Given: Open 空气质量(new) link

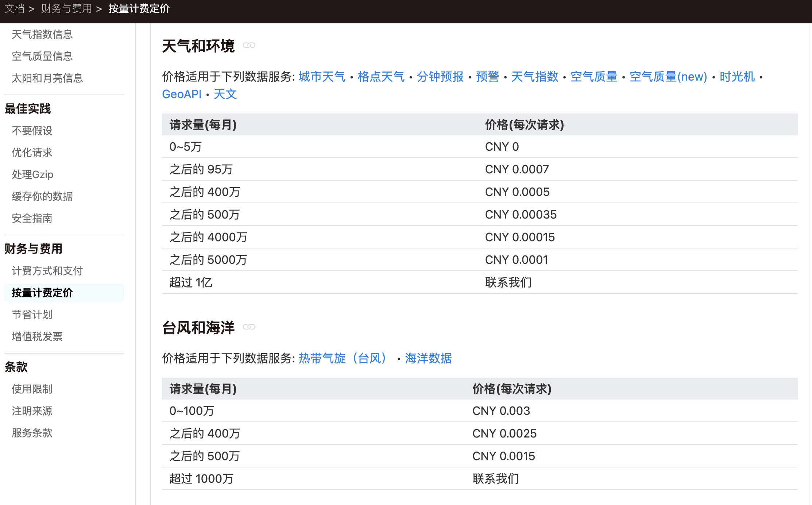Looking at the screenshot, I should [668, 77].
